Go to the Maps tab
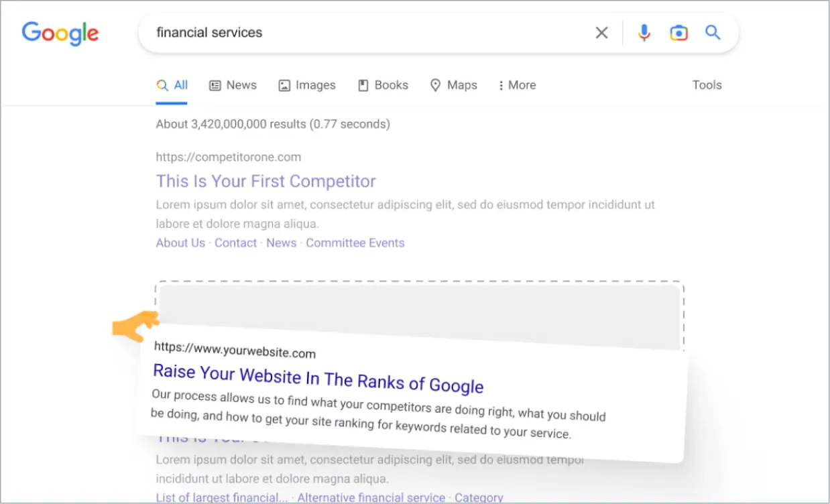The width and height of the screenshot is (830, 504). [454, 85]
